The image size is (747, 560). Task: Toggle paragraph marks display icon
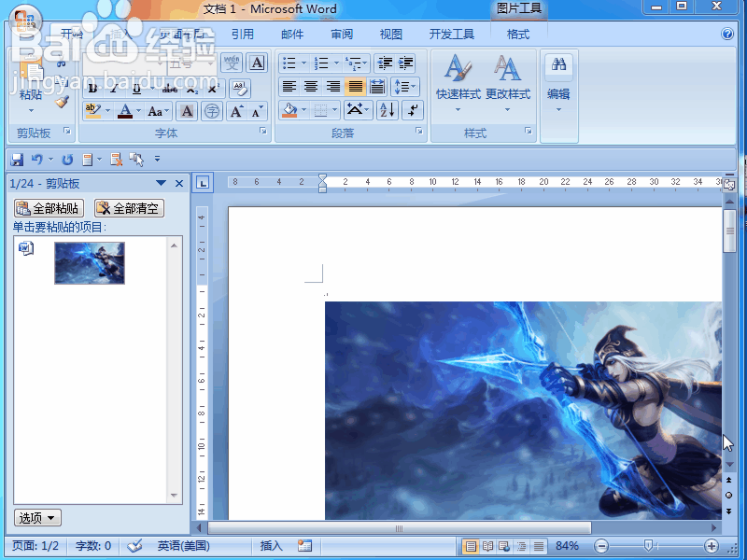(412, 110)
